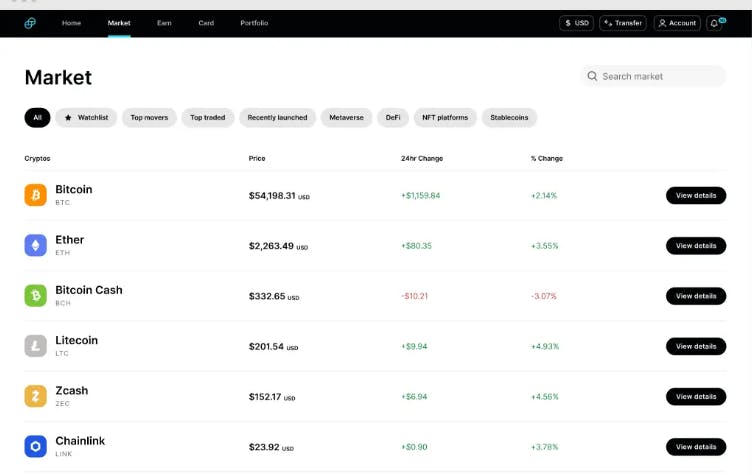This screenshot has width=752, height=475.
Task: Click the Price column header
Action: pos(257,158)
